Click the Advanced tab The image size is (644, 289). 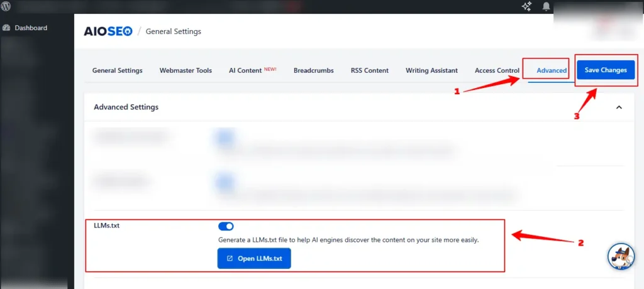click(552, 70)
